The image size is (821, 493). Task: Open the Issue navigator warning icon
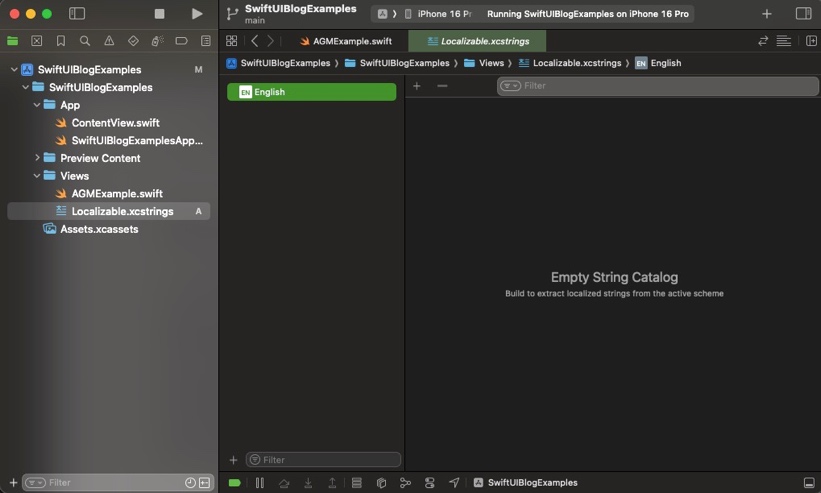(109, 41)
